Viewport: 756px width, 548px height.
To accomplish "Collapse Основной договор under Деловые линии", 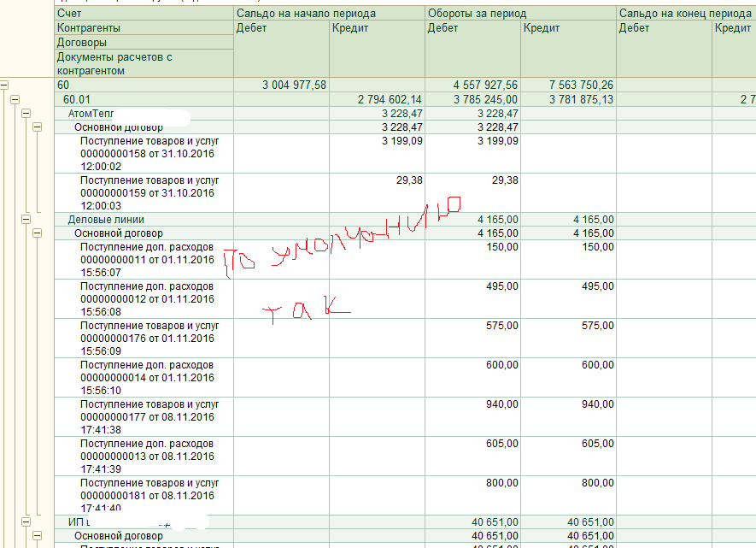I will tap(37, 233).
